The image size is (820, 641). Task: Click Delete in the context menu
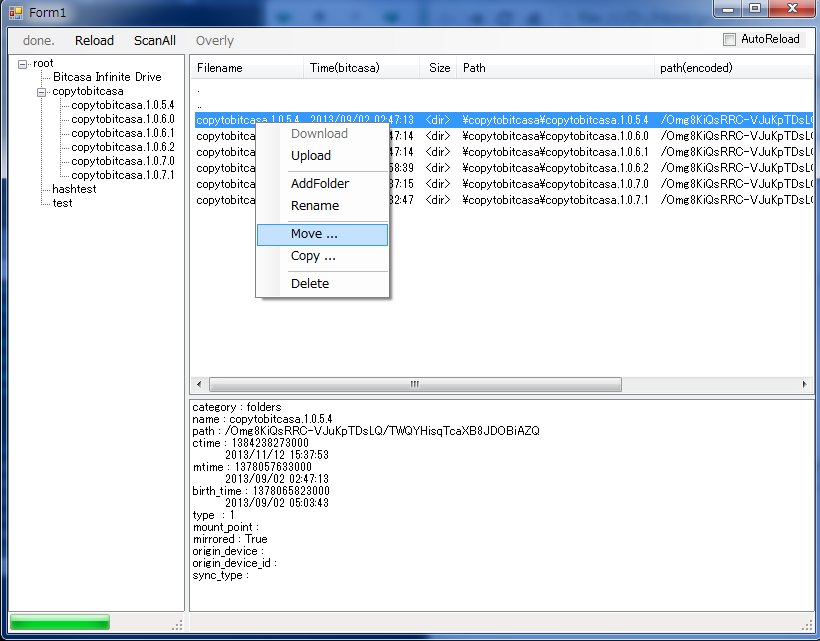[309, 284]
